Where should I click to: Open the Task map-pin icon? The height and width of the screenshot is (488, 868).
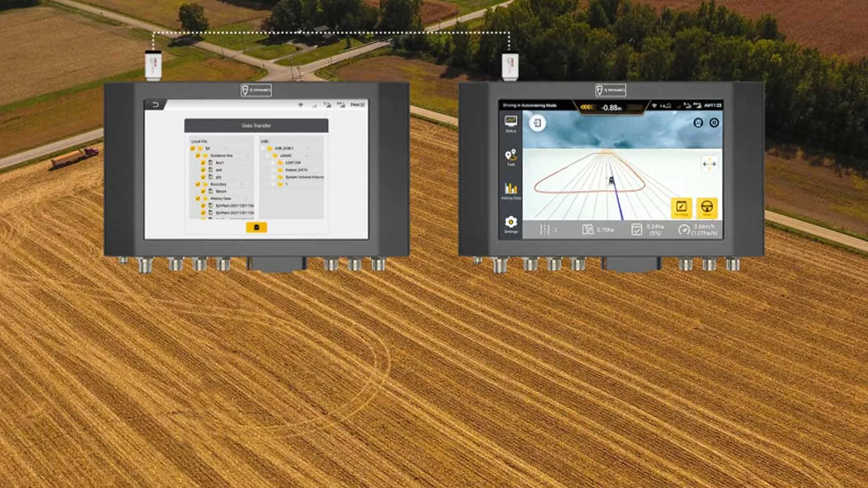coord(511,155)
